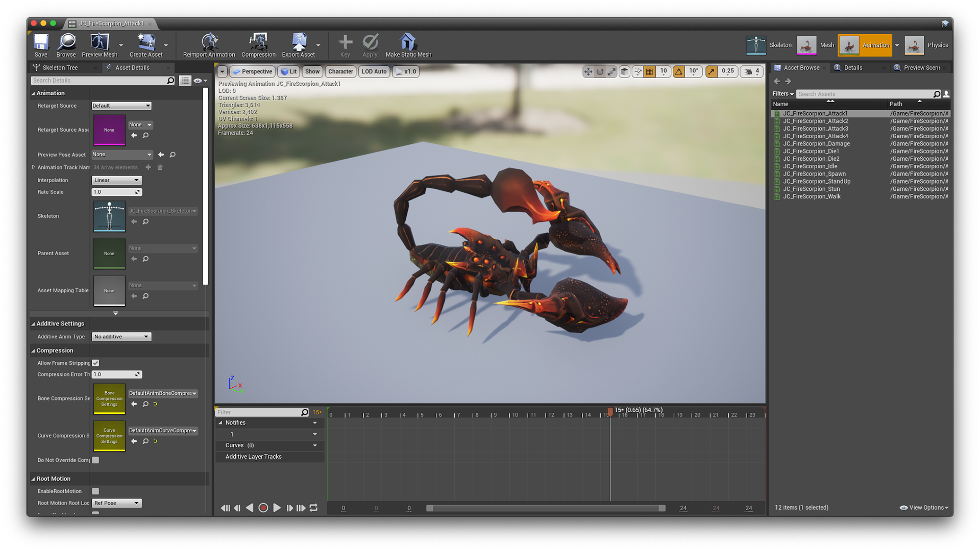The width and height of the screenshot is (980, 551).
Task: Open the animation Compression tool
Action: (258, 41)
